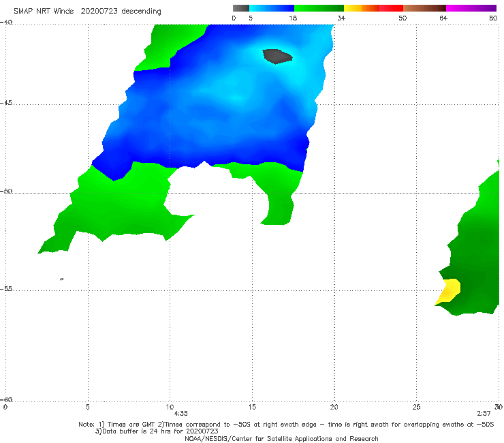Screen dimensions: 504x443
Task: Click the yellow-orange segment of the color bar
Action: tap(361, 8)
